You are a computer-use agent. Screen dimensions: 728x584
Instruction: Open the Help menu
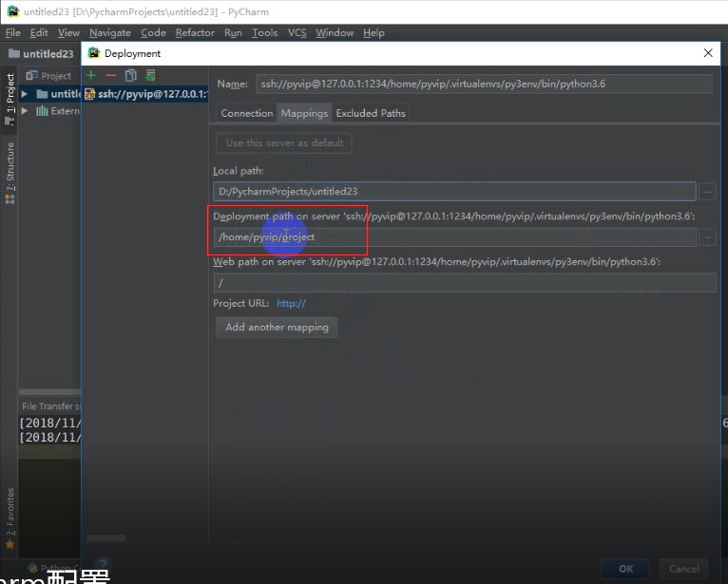point(374,32)
